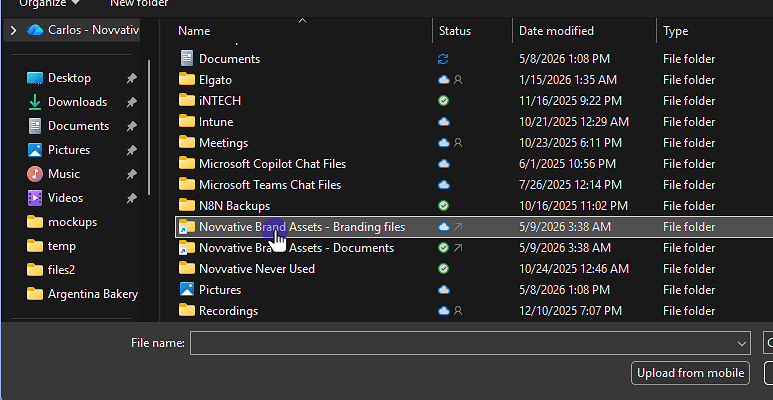Select the Elgato folder

(x=474, y=80)
